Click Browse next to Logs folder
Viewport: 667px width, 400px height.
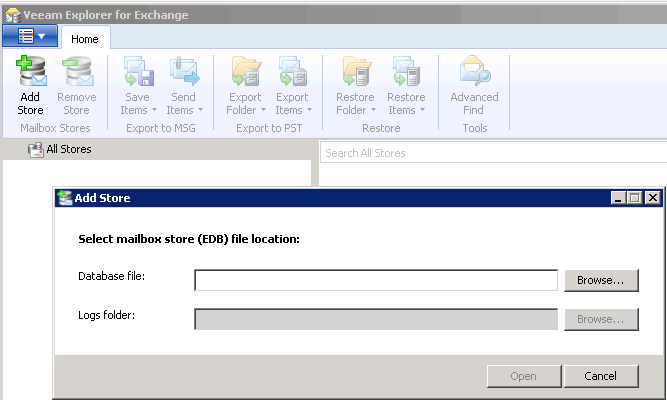click(601, 319)
